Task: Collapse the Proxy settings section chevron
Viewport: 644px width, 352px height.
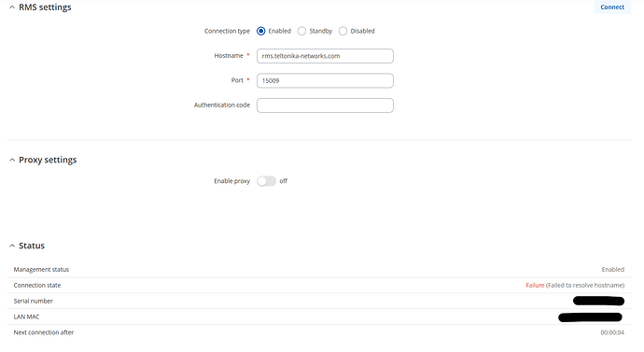Action: (x=12, y=160)
